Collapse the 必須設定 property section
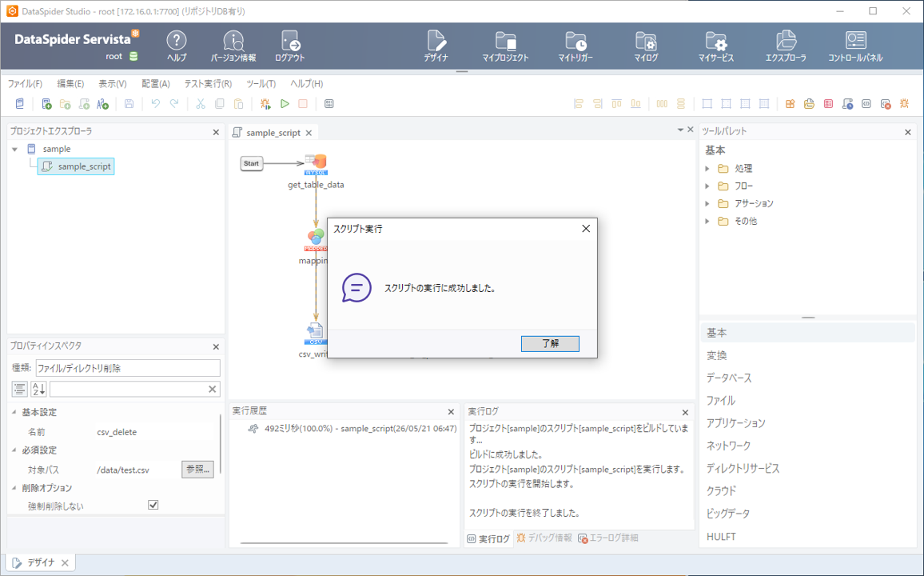924x576 pixels. click(x=14, y=450)
